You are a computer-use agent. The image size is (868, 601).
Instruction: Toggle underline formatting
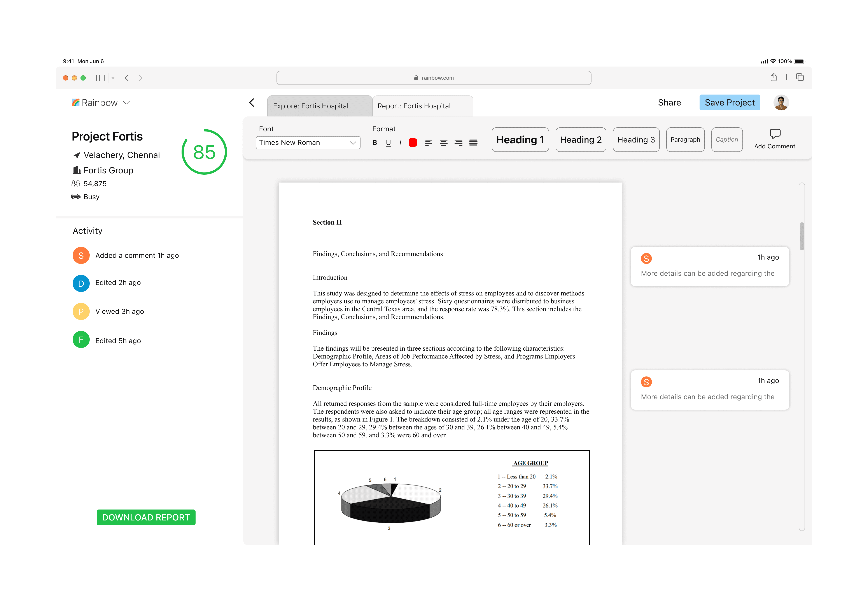388,143
